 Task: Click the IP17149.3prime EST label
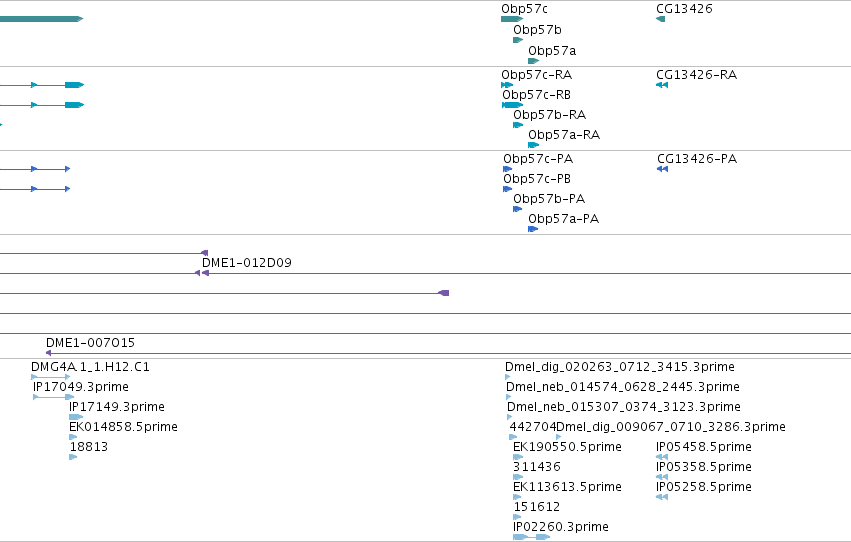click(117, 407)
